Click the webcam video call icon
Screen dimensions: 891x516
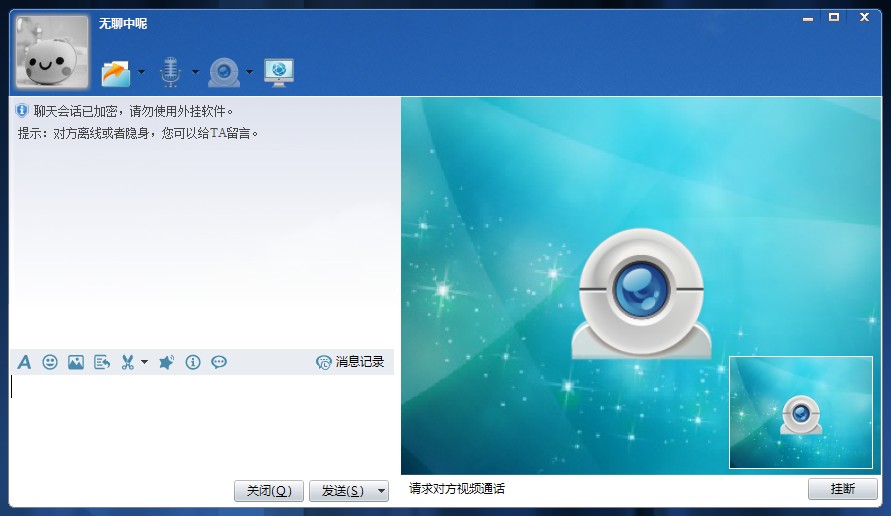tap(224, 72)
